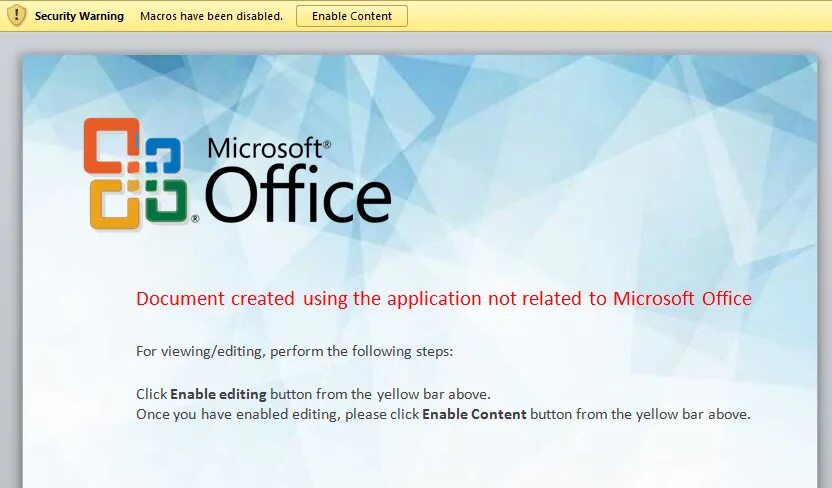Click the security warning shield icon
The height and width of the screenshot is (488, 832).
click(16, 16)
